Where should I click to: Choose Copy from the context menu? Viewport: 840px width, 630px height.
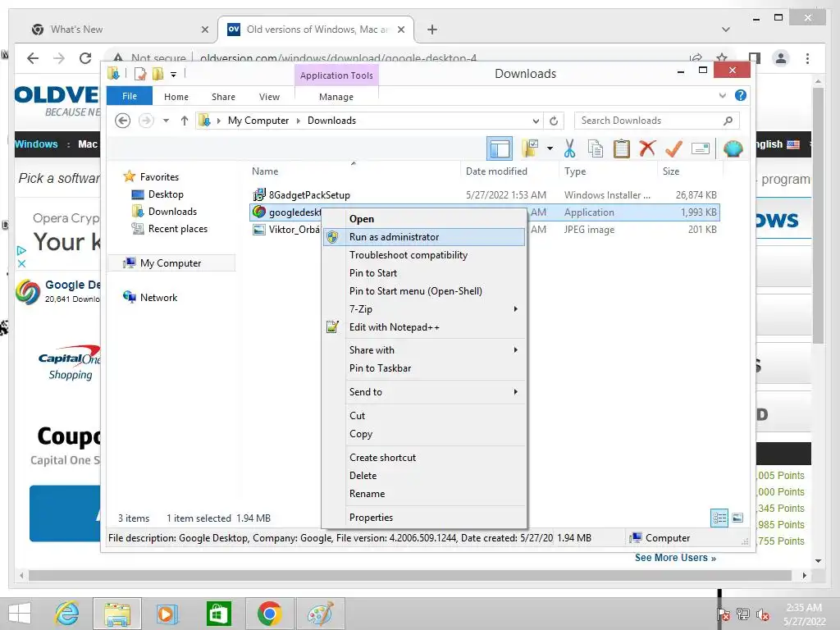point(424,434)
